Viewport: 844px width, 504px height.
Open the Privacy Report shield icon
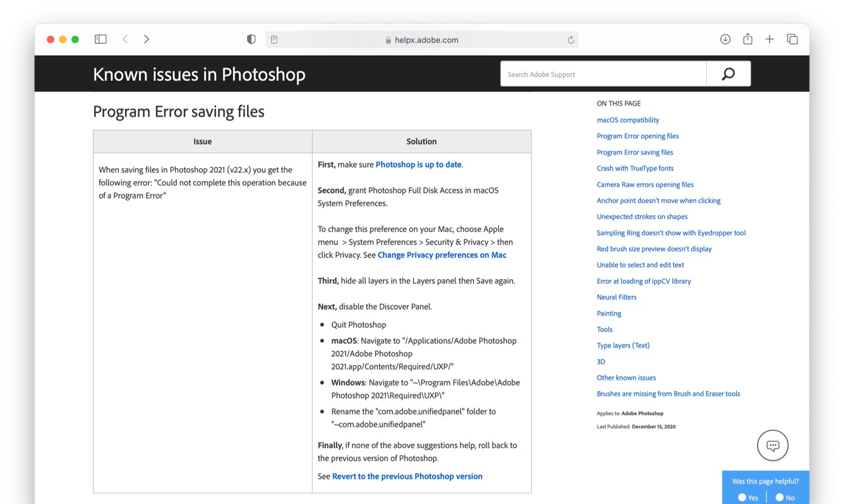coord(251,38)
